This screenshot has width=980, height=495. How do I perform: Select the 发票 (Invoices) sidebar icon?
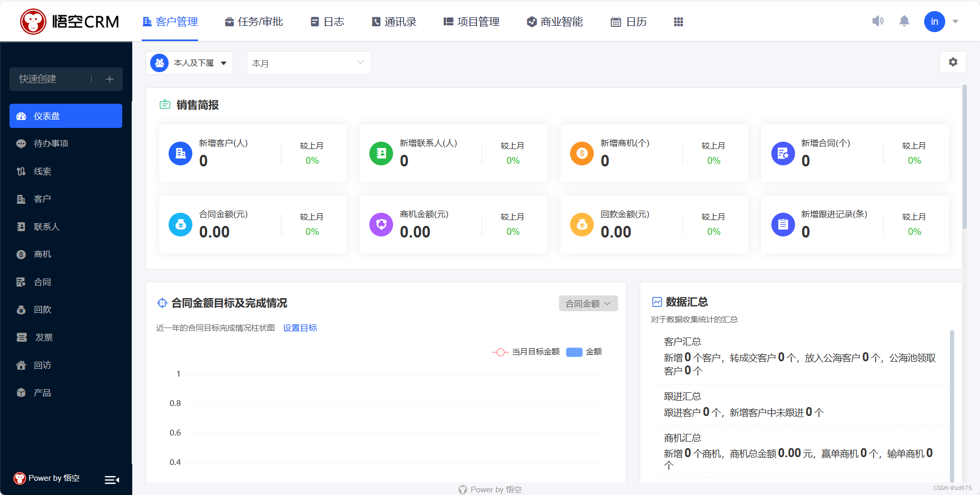[x=42, y=337]
